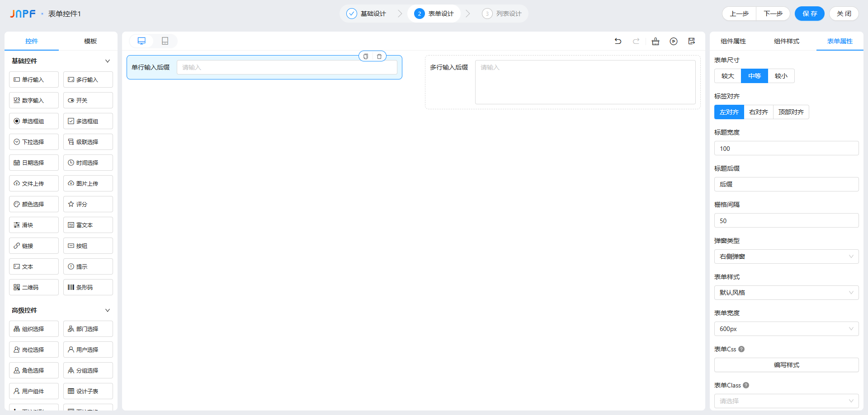Add the 条形码 control
The width and height of the screenshot is (868, 415).
tap(88, 287)
